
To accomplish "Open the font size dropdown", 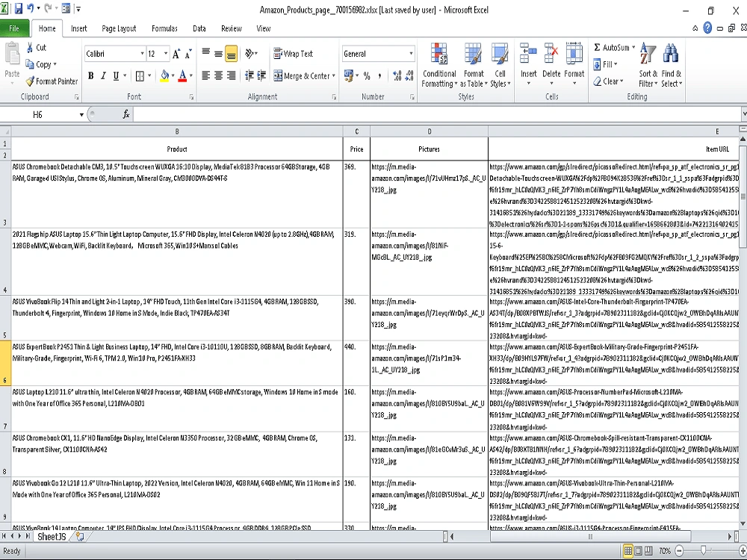I will click(166, 54).
